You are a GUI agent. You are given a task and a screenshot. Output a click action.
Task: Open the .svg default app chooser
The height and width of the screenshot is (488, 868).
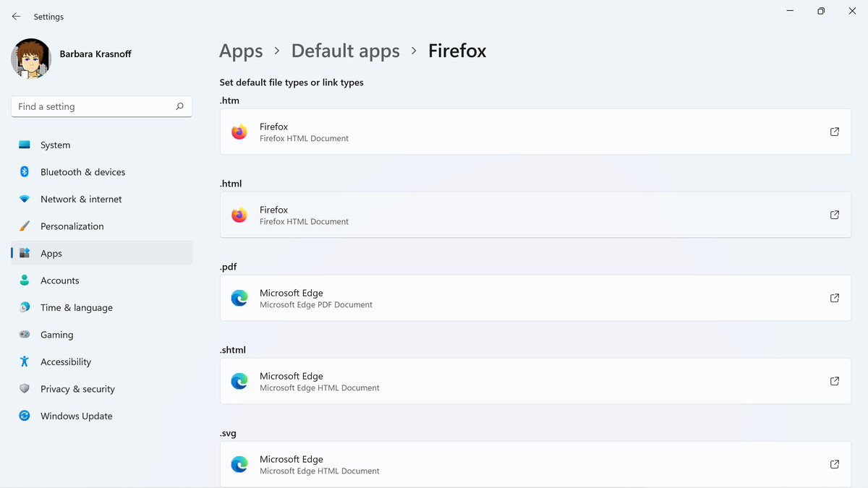coord(535,464)
